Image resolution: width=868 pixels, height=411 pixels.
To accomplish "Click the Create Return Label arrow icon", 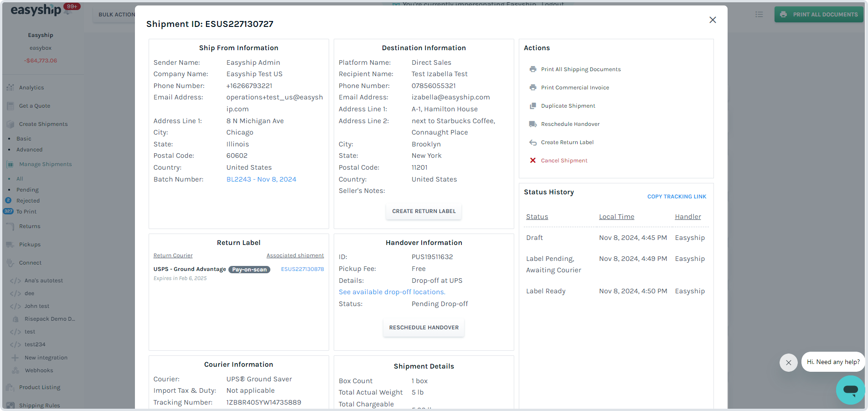I will tap(532, 142).
